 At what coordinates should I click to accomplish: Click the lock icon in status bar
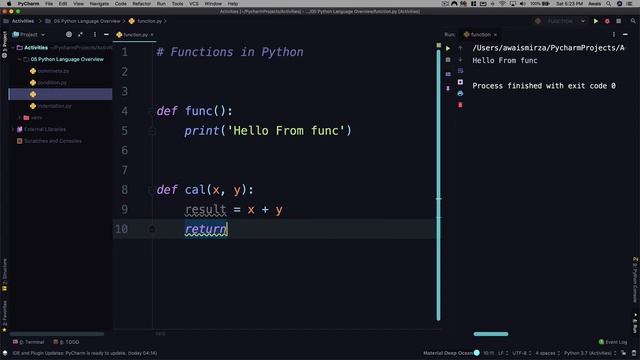(623, 353)
